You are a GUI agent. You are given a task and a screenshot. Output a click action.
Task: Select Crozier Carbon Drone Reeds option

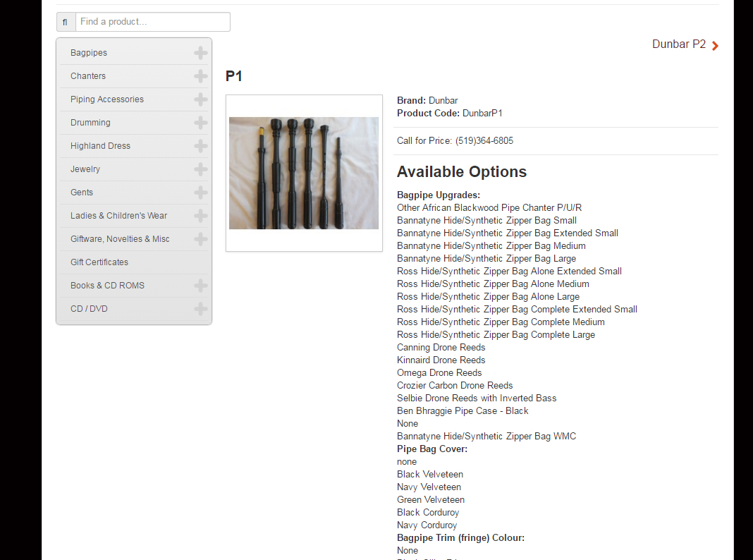click(x=455, y=386)
